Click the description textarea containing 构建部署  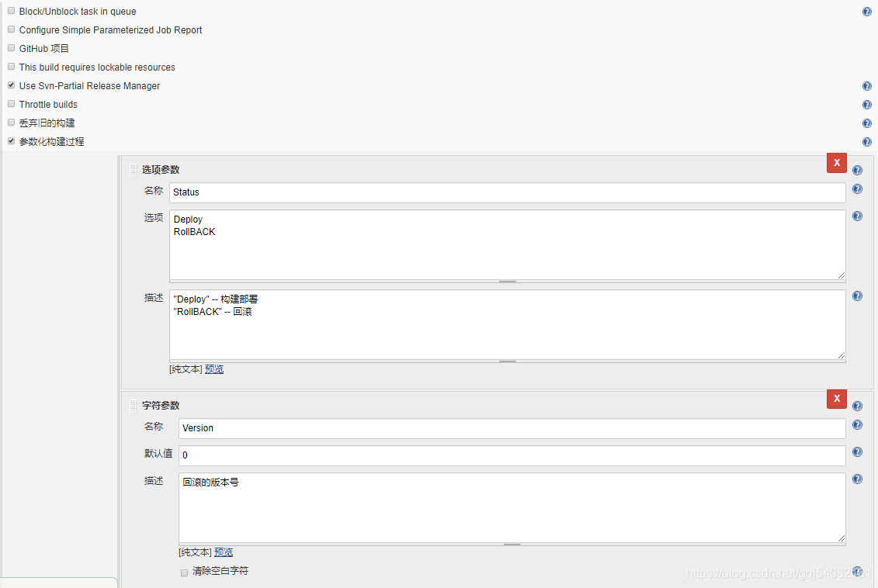click(x=507, y=324)
